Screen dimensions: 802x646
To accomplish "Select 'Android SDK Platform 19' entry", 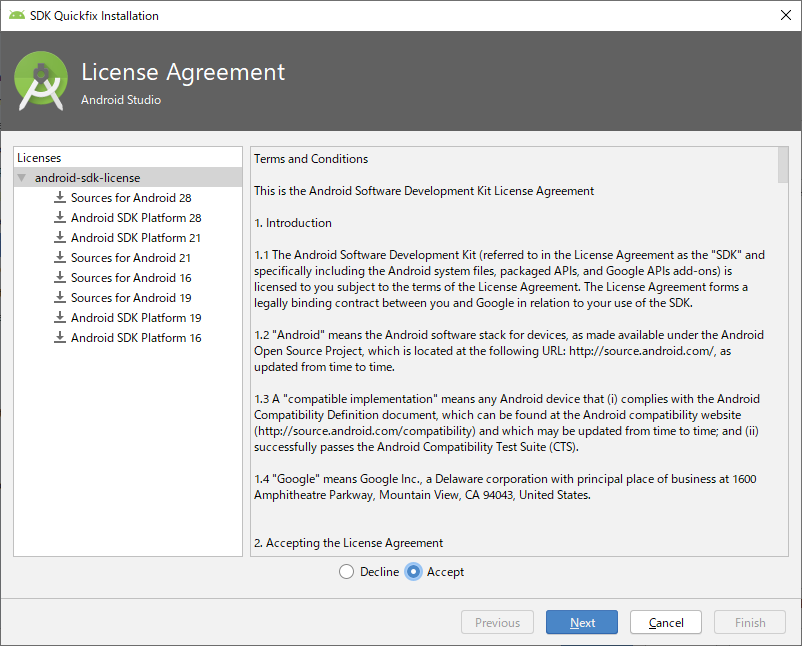I will (136, 317).
